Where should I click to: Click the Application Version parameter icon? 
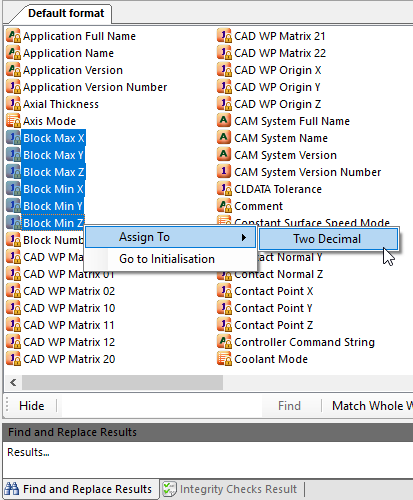13,70
